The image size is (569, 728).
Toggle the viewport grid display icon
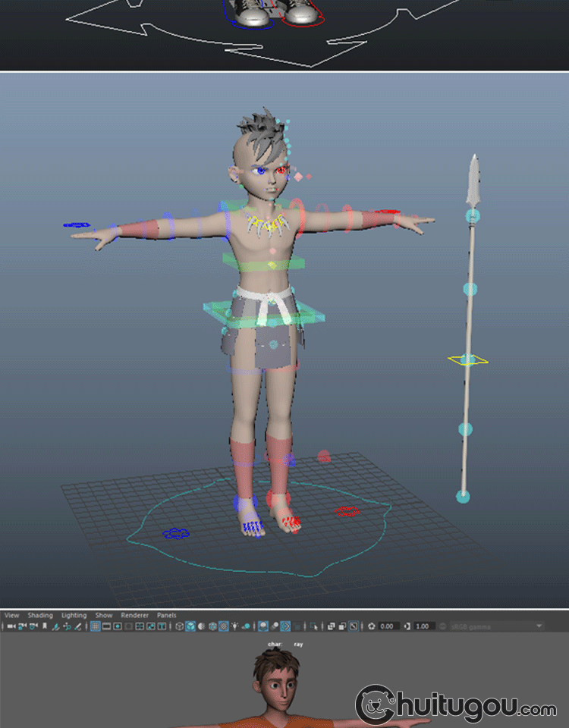click(96, 626)
